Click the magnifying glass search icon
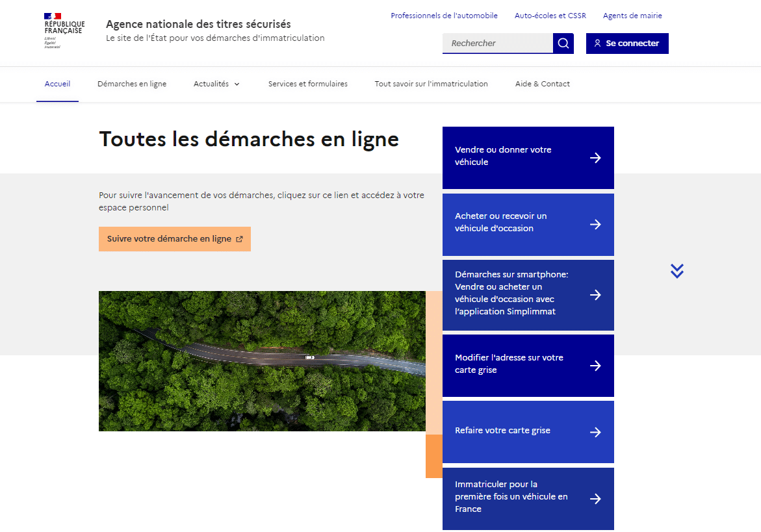The width and height of the screenshot is (761, 532). pos(563,43)
